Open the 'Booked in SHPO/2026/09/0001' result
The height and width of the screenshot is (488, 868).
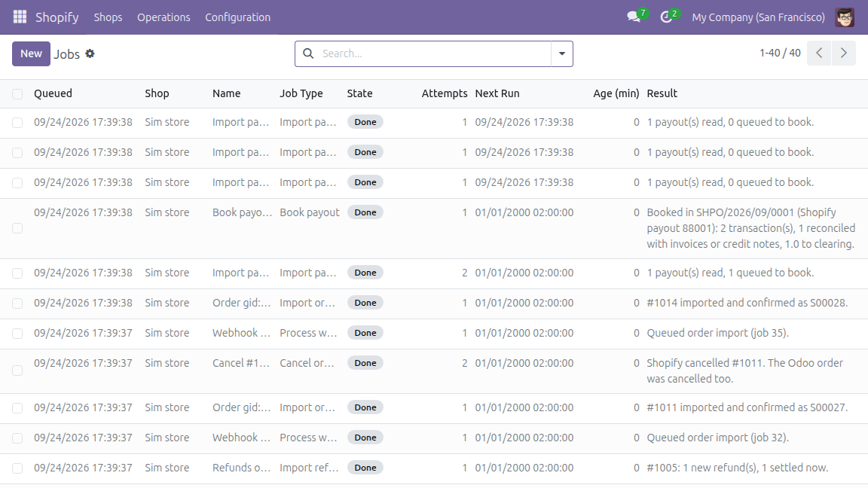point(750,228)
